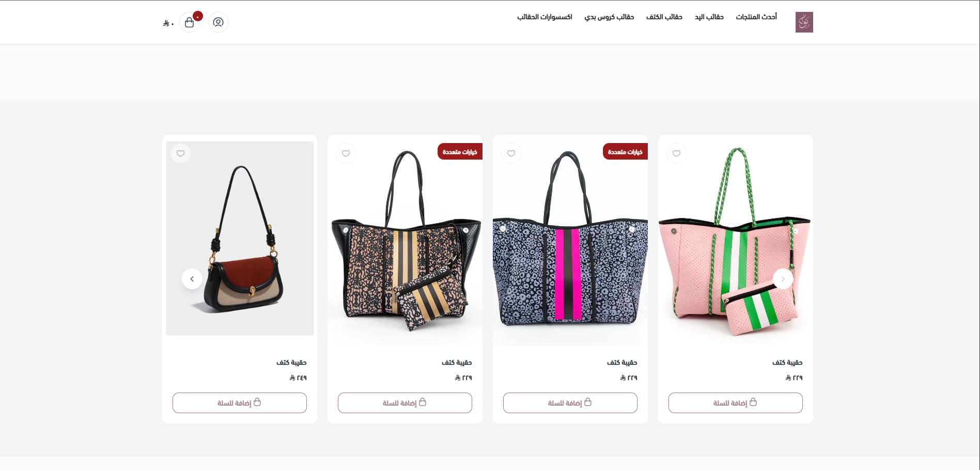
Task: Open the حقائب اليد menu item
Action: click(x=709, y=17)
